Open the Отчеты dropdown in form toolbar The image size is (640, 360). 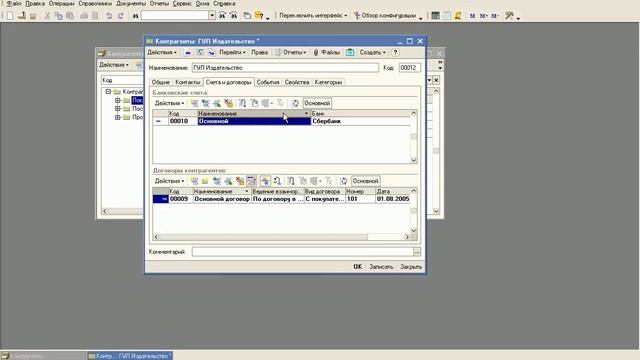[291, 52]
